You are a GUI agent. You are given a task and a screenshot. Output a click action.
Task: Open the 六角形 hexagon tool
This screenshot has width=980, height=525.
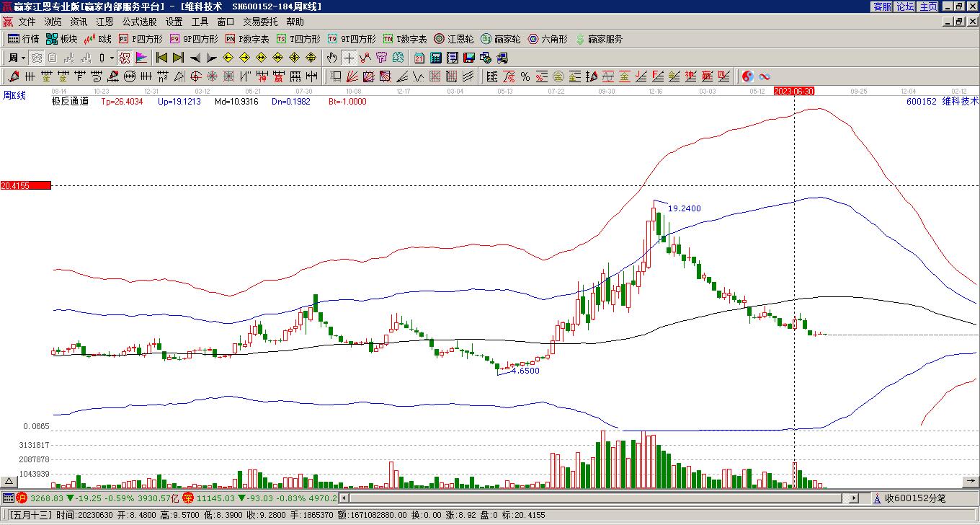point(548,39)
